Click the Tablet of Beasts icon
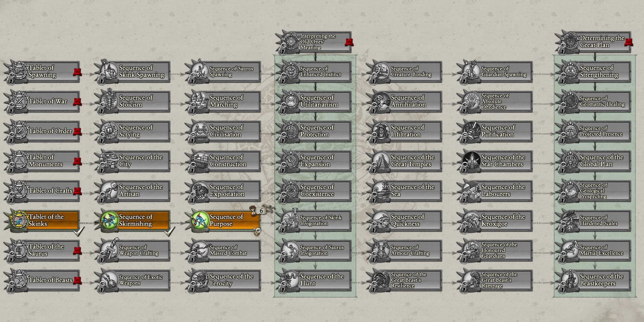644x322 pixels. 18,280
